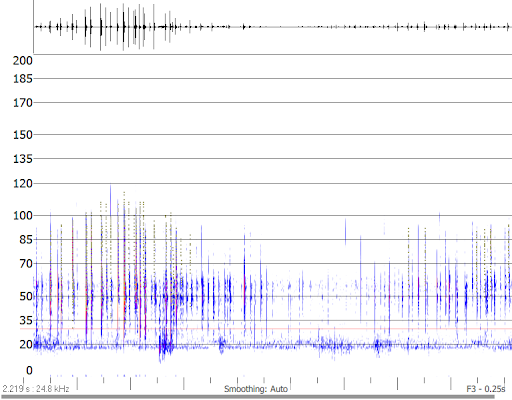Viewport: 512px width, 400px height.
Task: Click the 20 kHz frequency label
Action: pos(26,344)
